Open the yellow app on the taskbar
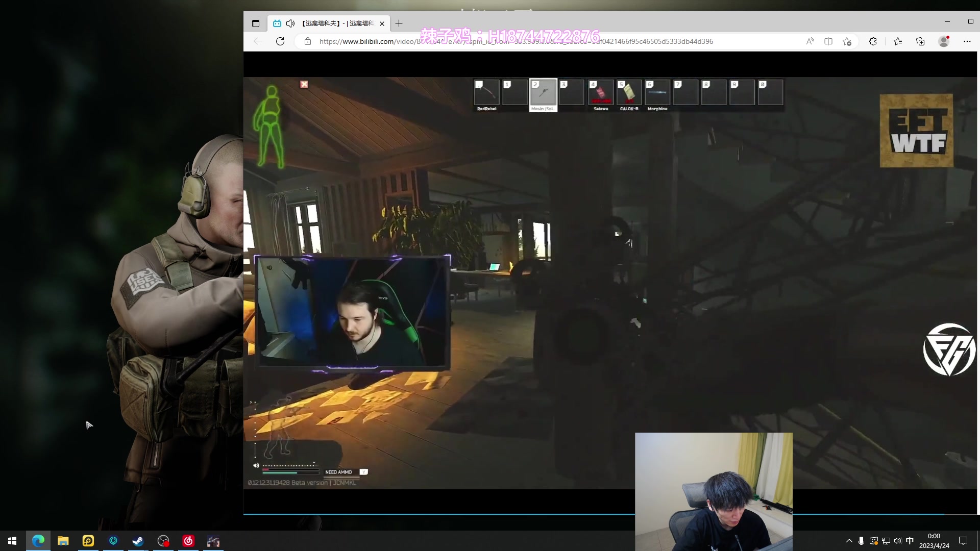980x551 pixels. (x=88, y=541)
